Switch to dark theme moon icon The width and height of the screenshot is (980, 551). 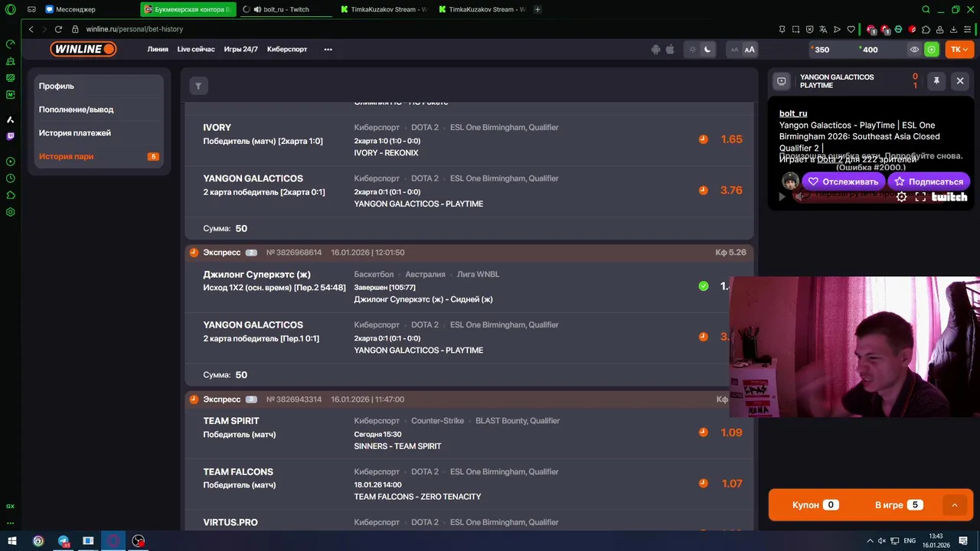click(x=707, y=50)
